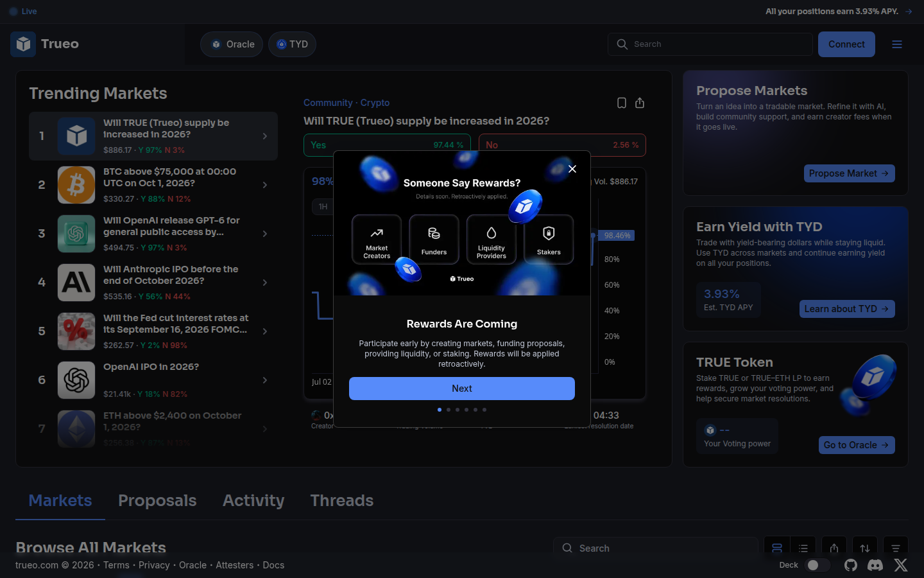Screen dimensions: 924x578
Task: Select the Market Creators reward card
Action: [377, 240]
